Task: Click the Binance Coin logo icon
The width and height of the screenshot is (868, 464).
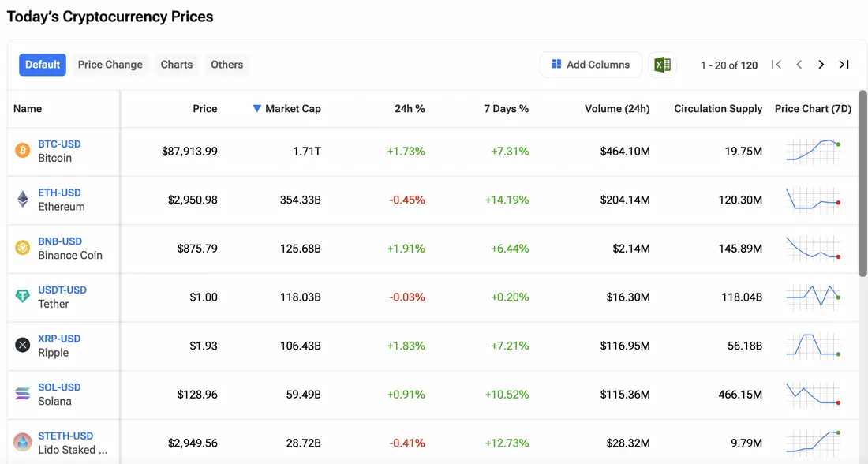Action: pyautogui.click(x=23, y=248)
